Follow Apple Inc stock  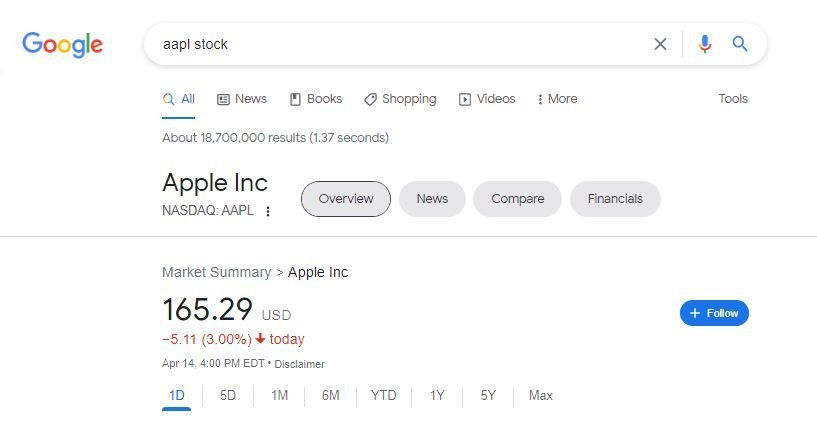point(714,313)
